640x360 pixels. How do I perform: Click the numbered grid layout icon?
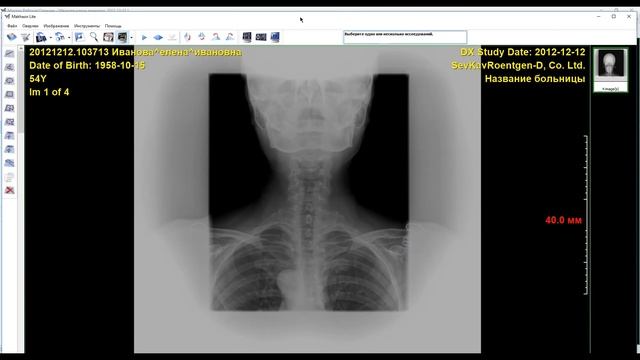pos(108,37)
